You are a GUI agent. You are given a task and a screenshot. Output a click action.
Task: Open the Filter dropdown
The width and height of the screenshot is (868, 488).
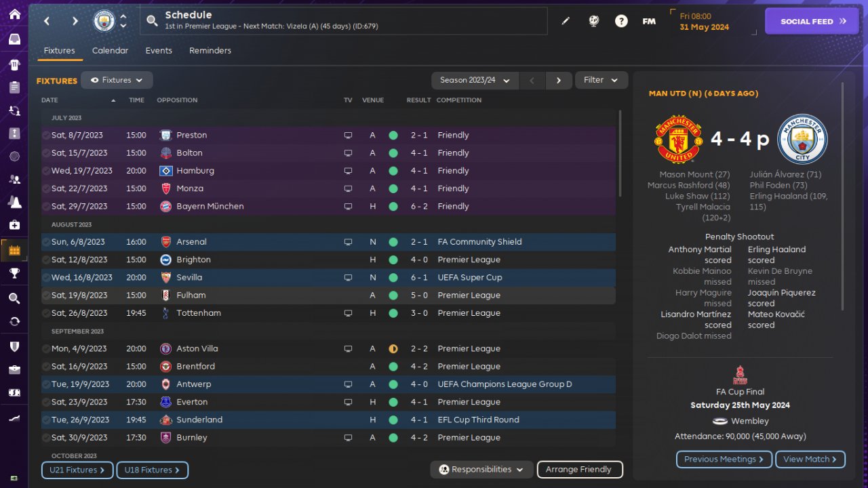click(601, 80)
